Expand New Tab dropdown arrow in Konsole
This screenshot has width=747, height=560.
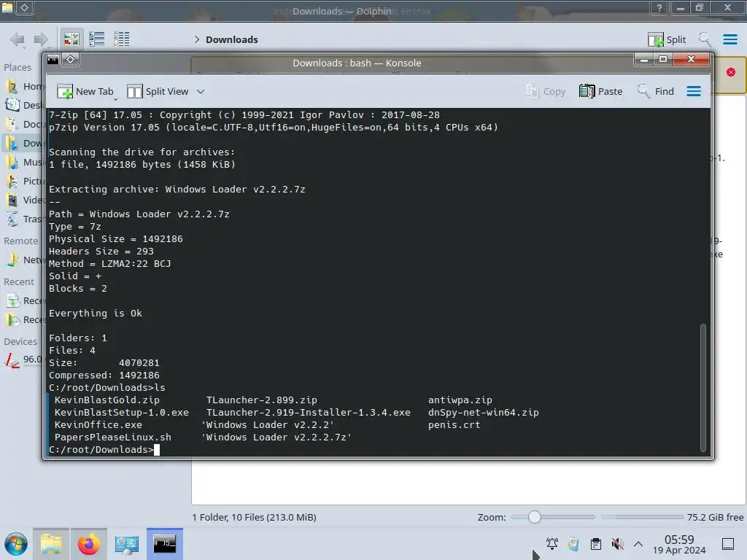pos(116,98)
